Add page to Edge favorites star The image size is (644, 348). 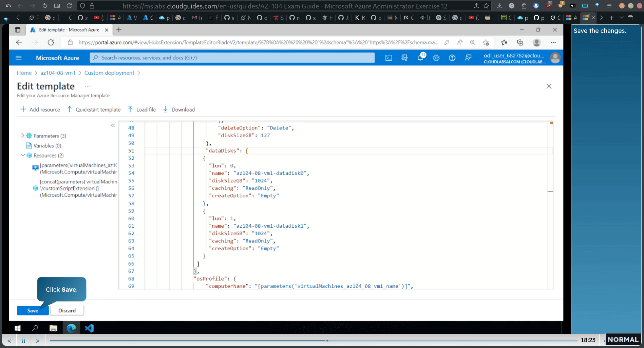point(486,42)
